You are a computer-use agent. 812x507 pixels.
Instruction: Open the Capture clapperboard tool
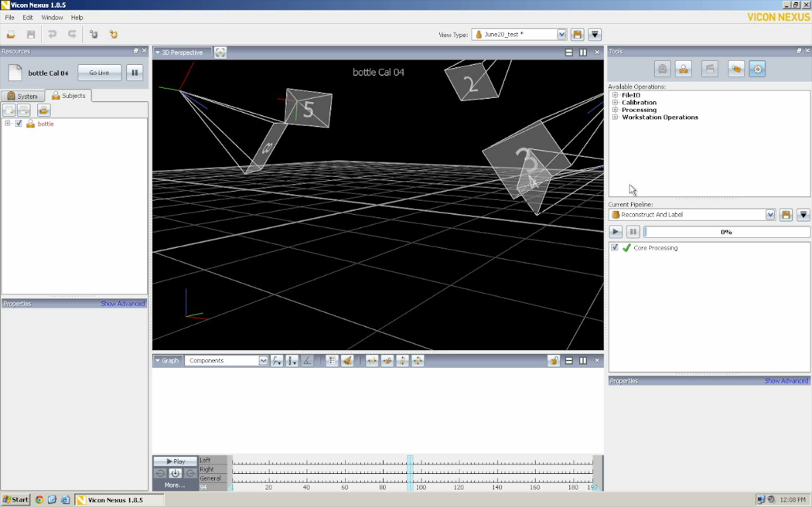click(x=709, y=69)
